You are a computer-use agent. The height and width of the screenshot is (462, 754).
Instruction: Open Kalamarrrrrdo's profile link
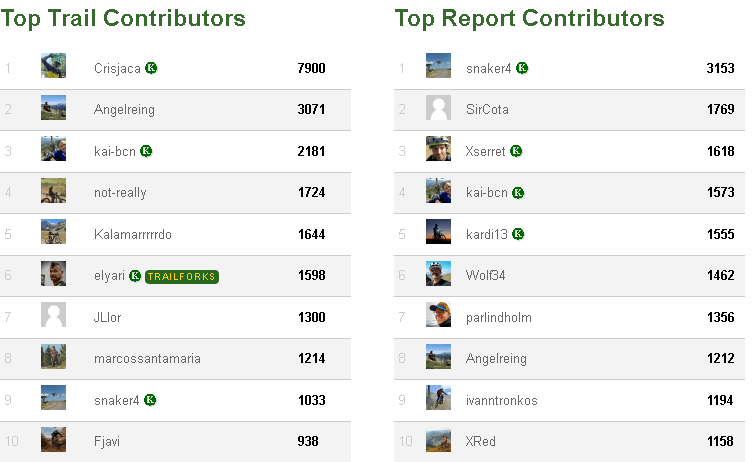132,234
